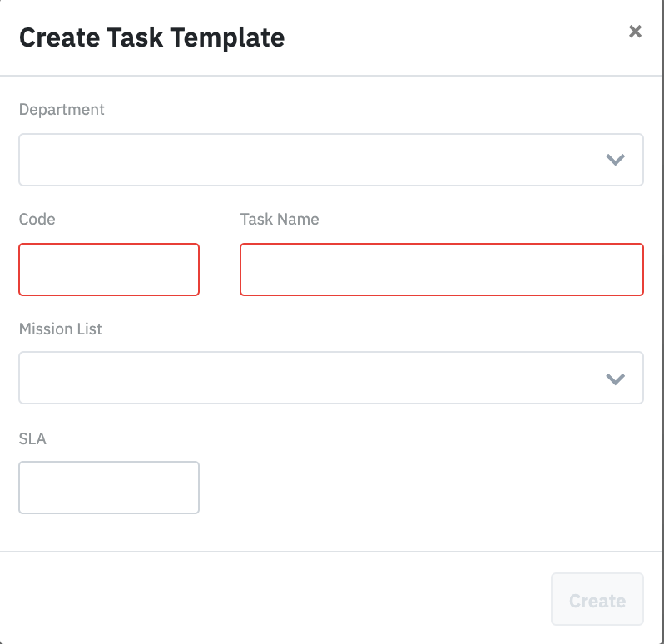
Task: Click the Create Task Template heading
Action: pos(151,37)
